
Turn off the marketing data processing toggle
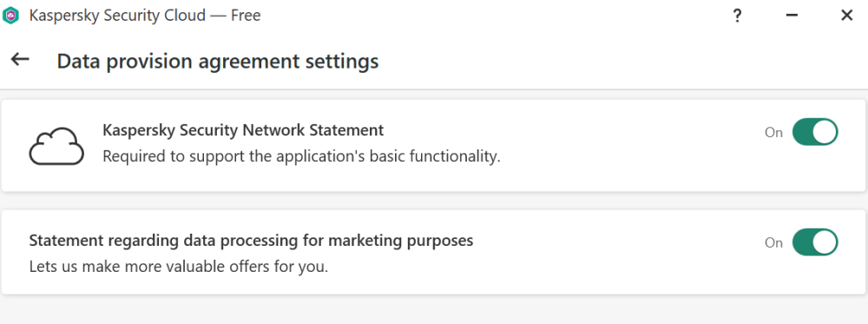click(815, 242)
